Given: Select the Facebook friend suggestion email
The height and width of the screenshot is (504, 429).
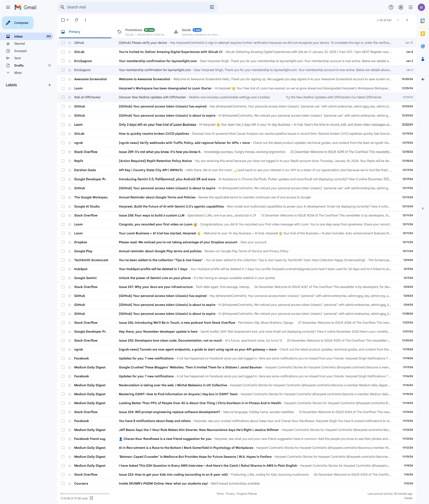Looking at the screenshot, I should (63, 439).
